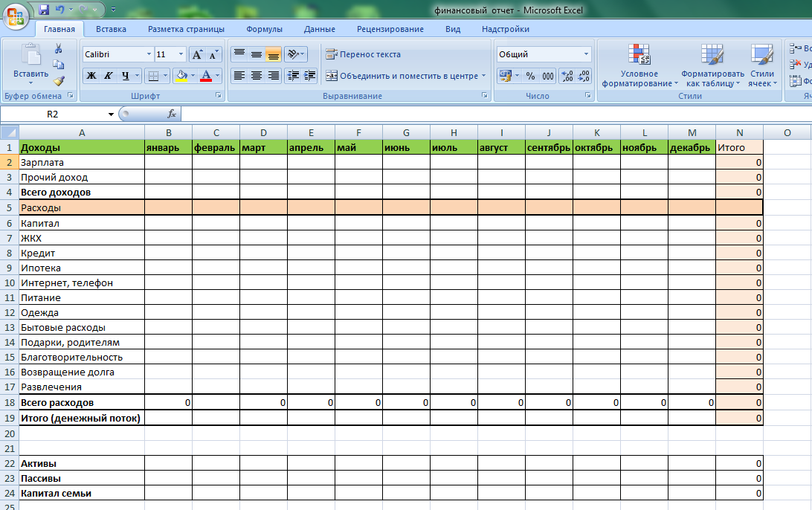Expand number format Общий dropdown
Viewport: 812px width, 510px height.
point(586,54)
